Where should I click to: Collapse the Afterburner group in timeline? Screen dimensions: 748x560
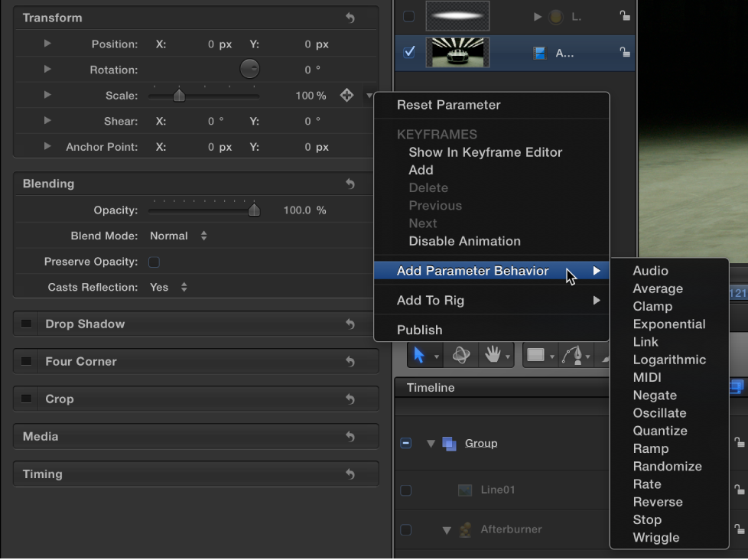447,529
